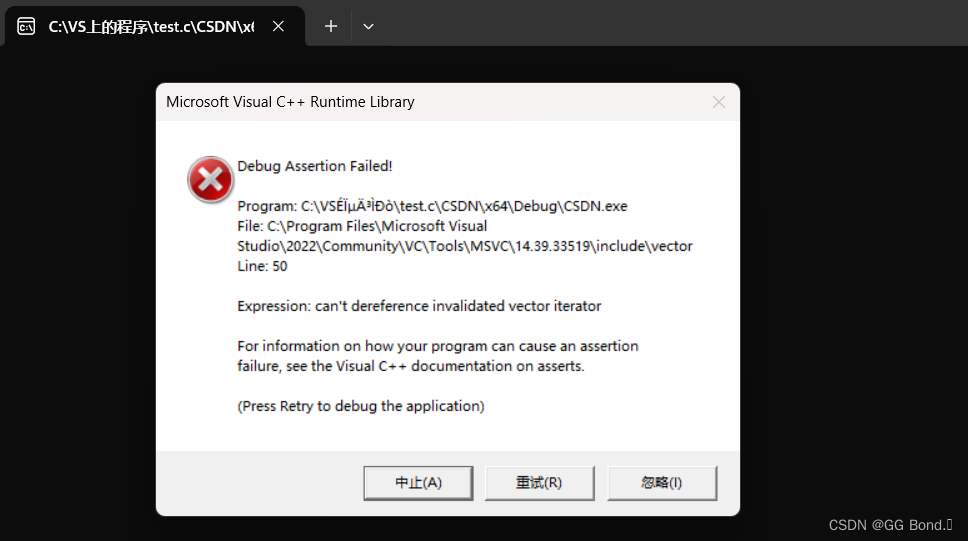Click the 'File: C:\Program Files\Microsoft Visual' line
The image size is (968, 541).
(x=362, y=226)
